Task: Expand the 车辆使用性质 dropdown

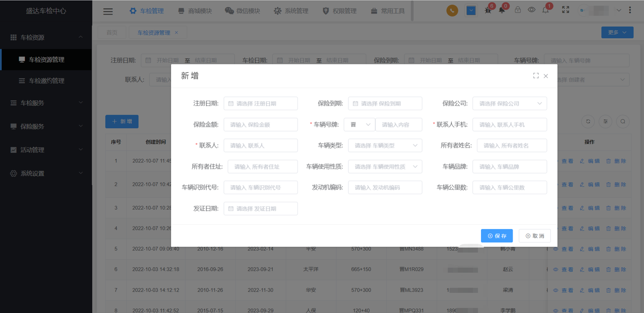Action: pos(385,167)
